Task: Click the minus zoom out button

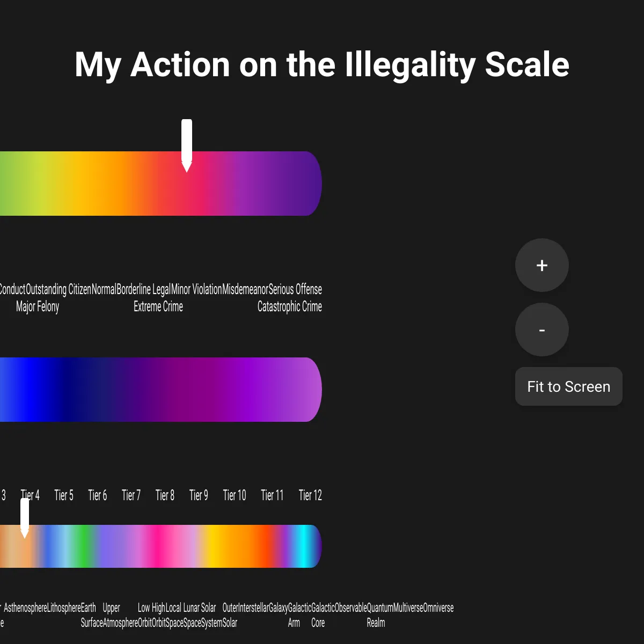Action: click(542, 330)
